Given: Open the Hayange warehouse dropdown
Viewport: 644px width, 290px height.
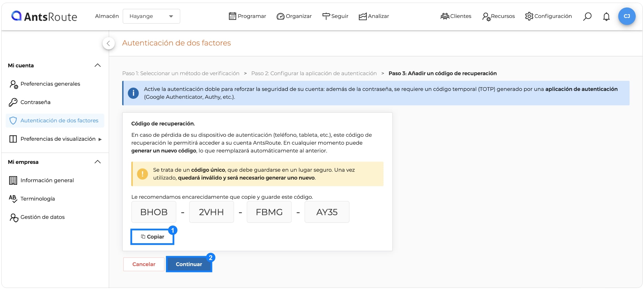Looking at the screenshot, I should [x=151, y=16].
